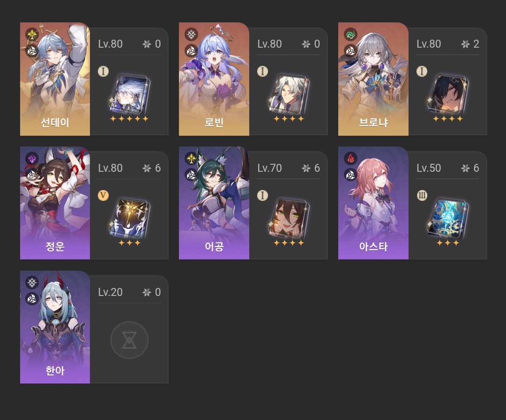Screen dimensions: 506x420
Task: Open 선데이 character portrait card
Action: pyautogui.click(x=55, y=79)
